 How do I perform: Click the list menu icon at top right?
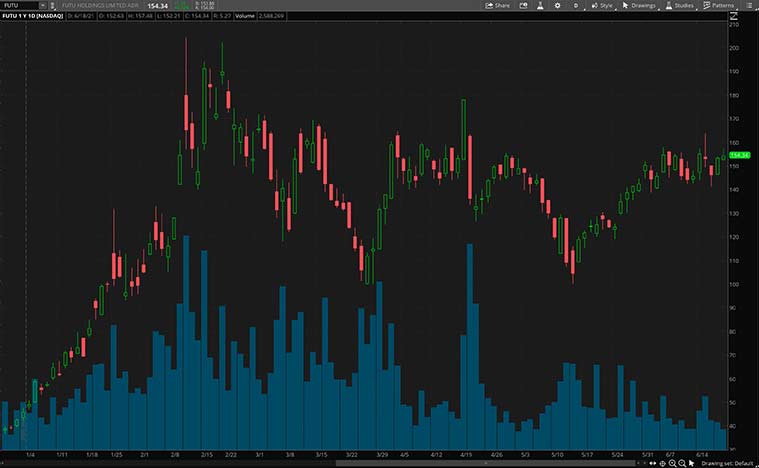point(751,5)
